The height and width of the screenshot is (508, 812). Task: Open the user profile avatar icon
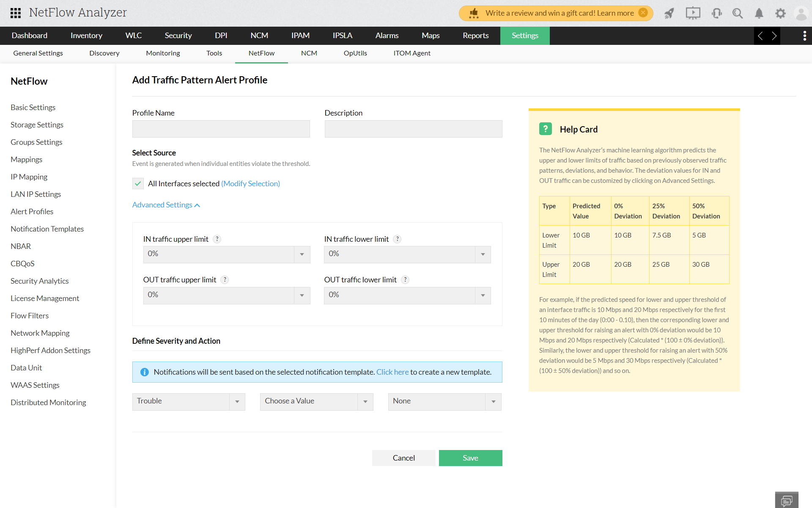801,13
